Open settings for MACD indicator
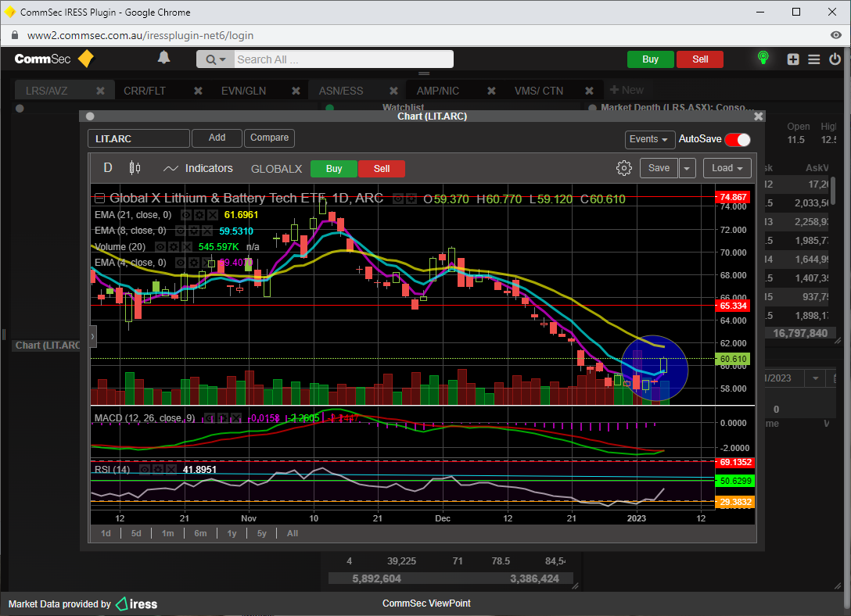The width and height of the screenshot is (851, 616). click(x=222, y=418)
